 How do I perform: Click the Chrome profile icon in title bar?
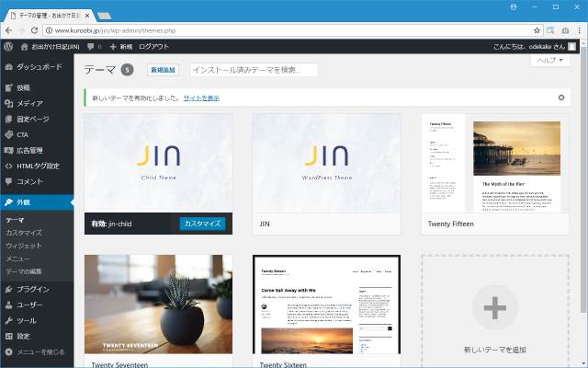[x=514, y=7]
